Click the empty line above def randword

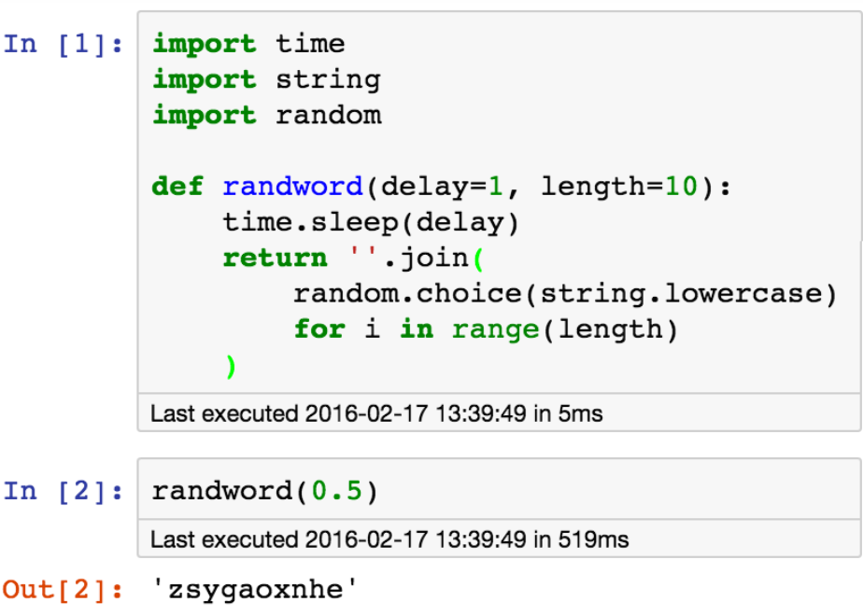[x=374, y=151]
